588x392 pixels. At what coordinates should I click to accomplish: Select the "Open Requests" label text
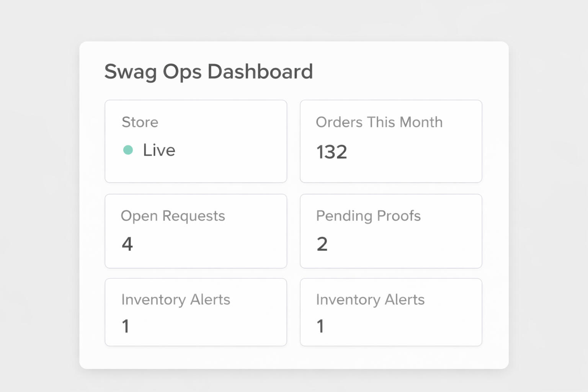173,216
